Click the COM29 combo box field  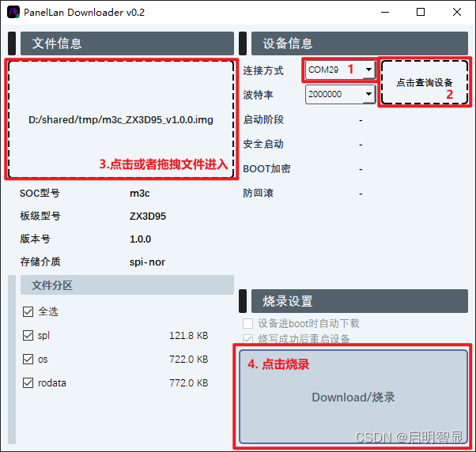(340, 70)
